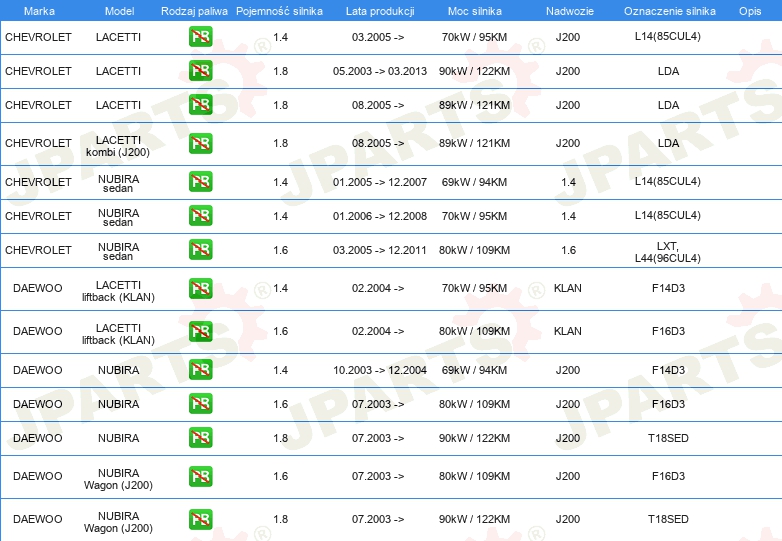Click the fuel icon for Chevrolet Lacetti 1.4 03.2005
Image resolution: width=782 pixels, height=541 pixels.
point(200,37)
